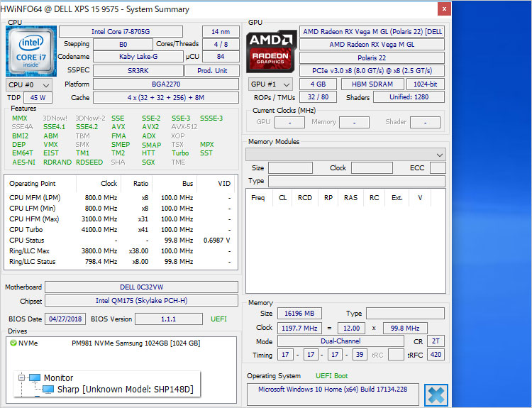This screenshot has width=532, height=408.
Task: Click the Motherboard DELL 0C32VW field
Action: (141, 287)
